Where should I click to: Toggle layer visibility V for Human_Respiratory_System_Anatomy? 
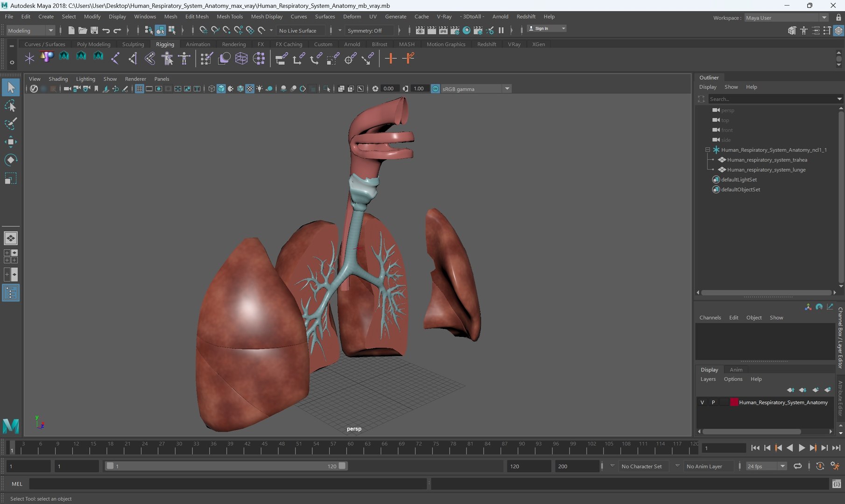(702, 402)
